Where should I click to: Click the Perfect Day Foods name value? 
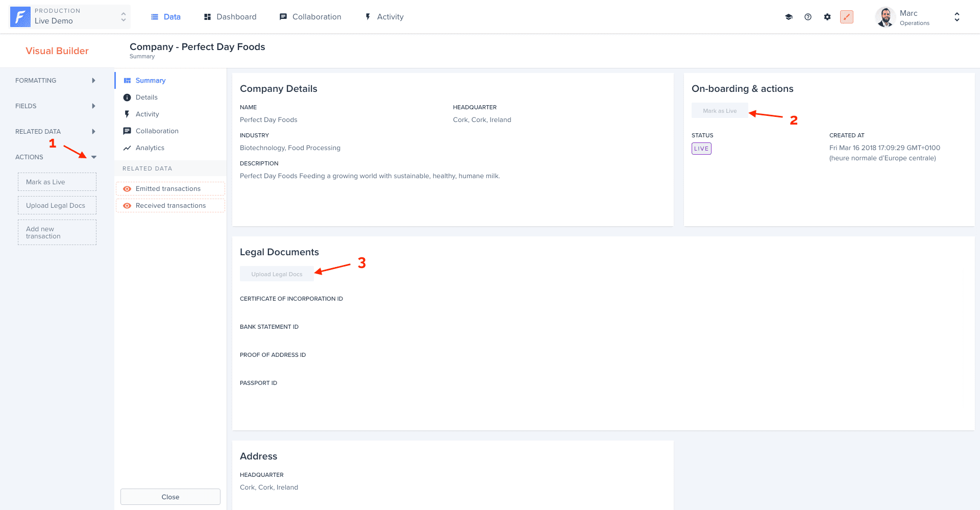(268, 120)
